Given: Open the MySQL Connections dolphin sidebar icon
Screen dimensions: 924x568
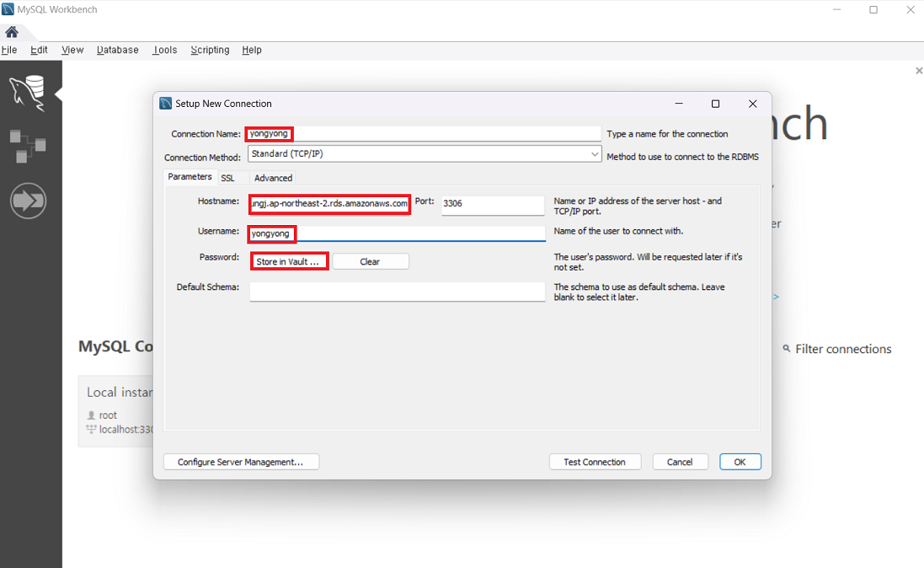Looking at the screenshot, I should click(x=28, y=94).
